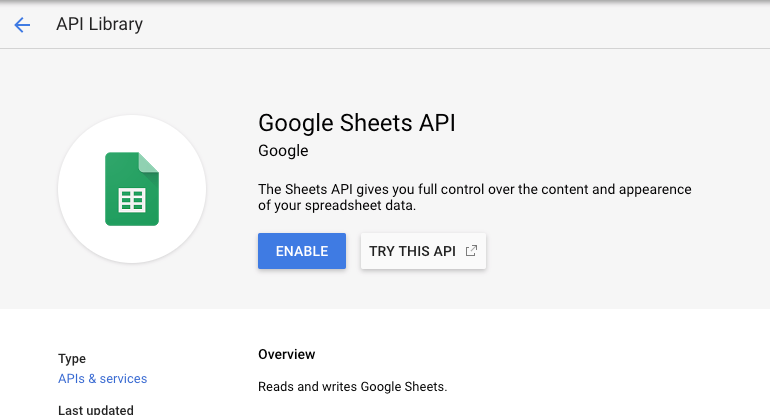The image size is (770, 415).
Task: Click the Sheets API description paragraph
Action: tap(475, 197)
